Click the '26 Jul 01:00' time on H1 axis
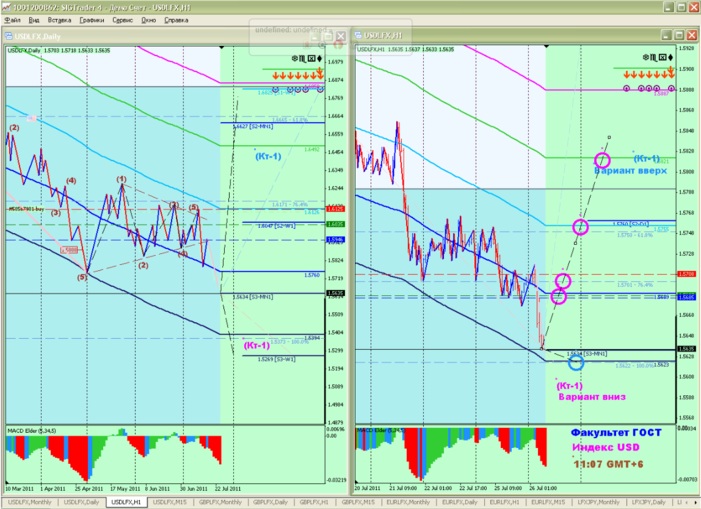 [x=543, y=488]
